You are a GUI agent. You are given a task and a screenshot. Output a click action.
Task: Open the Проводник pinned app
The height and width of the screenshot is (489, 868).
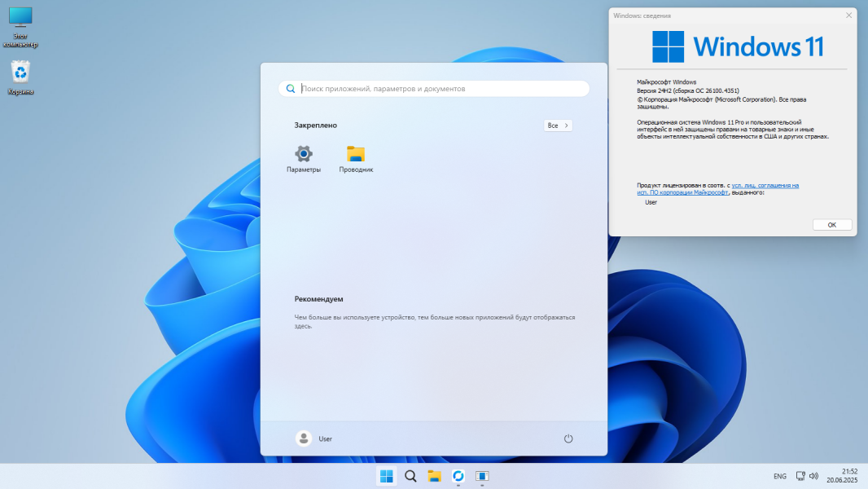pos(356,159)
